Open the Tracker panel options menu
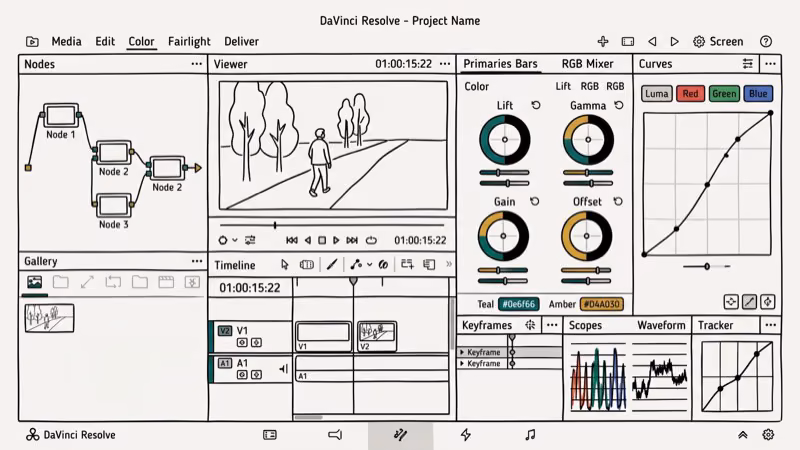This screenshot has height=450, width=800. [770, 325]
